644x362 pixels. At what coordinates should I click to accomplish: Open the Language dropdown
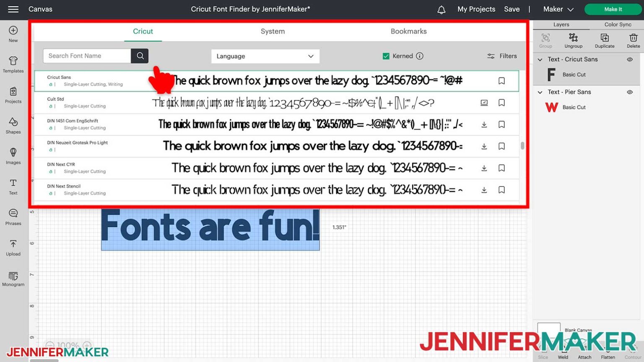point(265,56)
